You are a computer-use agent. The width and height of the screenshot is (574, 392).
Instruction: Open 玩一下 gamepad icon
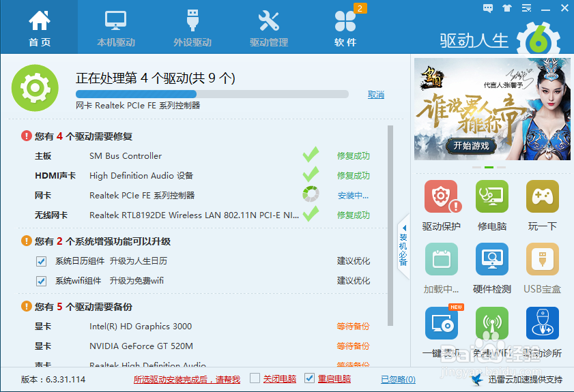(x=543, y=196)
